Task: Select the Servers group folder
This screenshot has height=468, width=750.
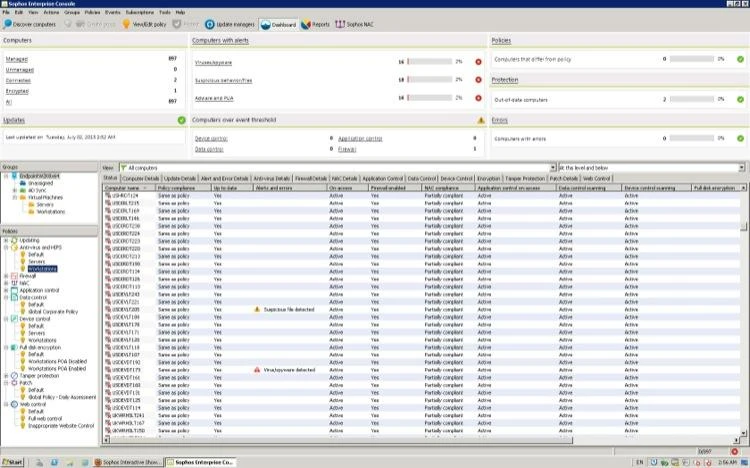Action: (32, 205)
